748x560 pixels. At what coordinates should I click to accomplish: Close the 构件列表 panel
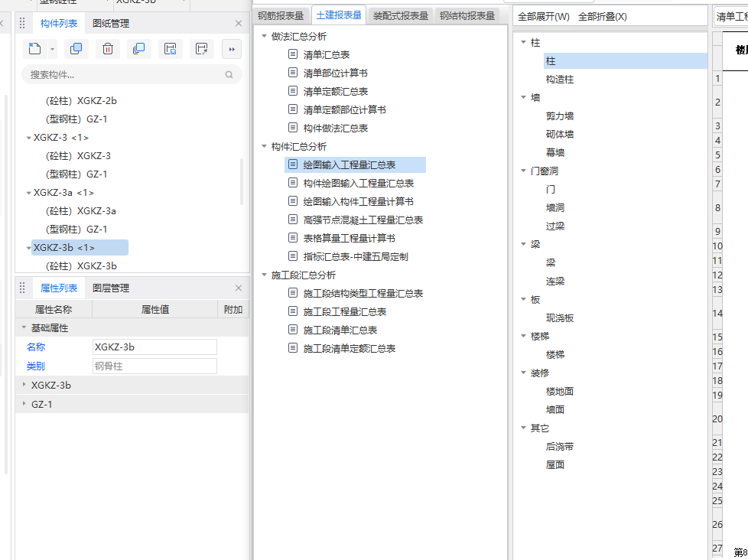point(239,24)
